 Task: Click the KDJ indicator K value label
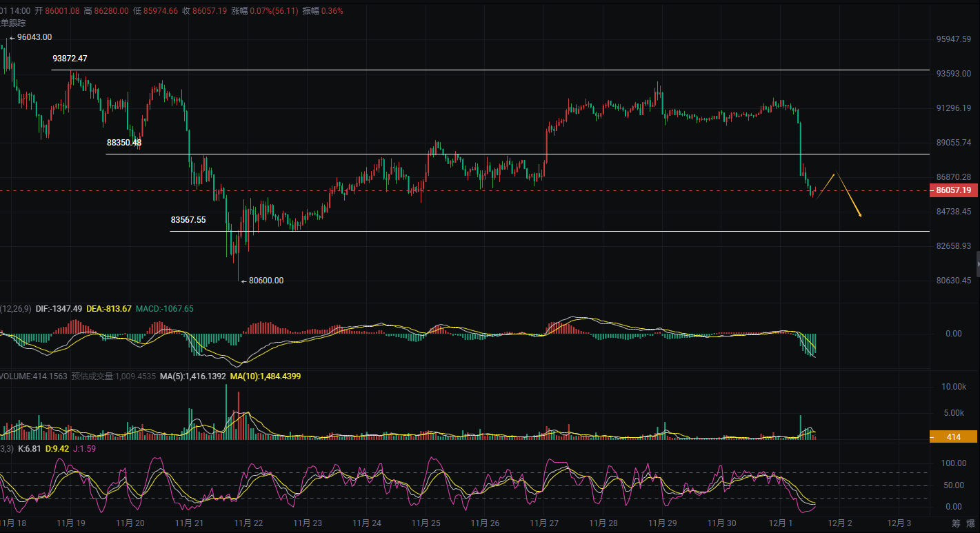tap(28, 449)
